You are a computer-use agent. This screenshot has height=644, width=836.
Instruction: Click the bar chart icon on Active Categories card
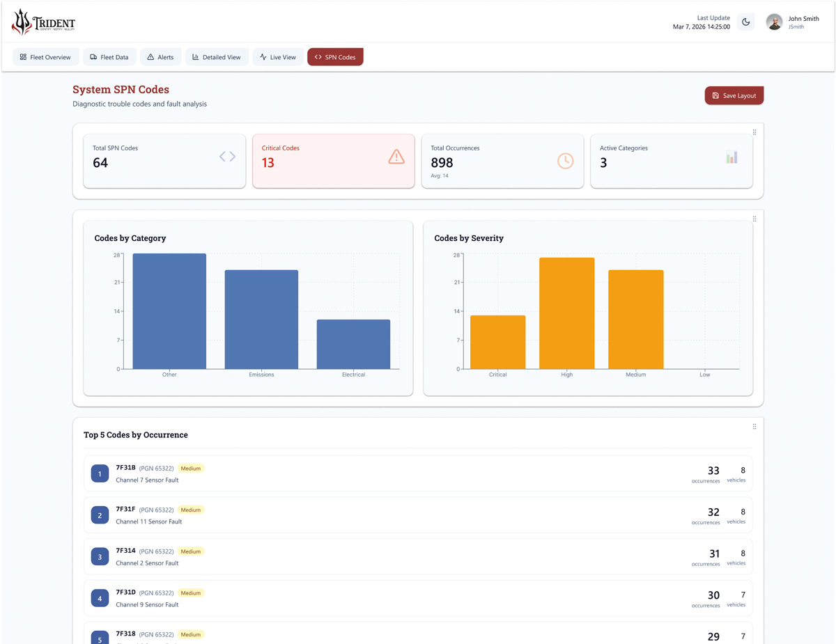click(x=731, y=157)
